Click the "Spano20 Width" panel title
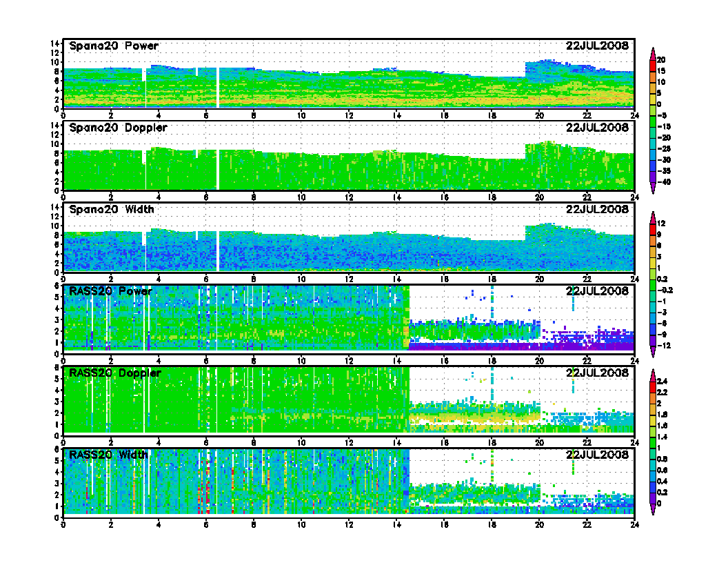The image size is (728, 563). (x=112, y=210)
